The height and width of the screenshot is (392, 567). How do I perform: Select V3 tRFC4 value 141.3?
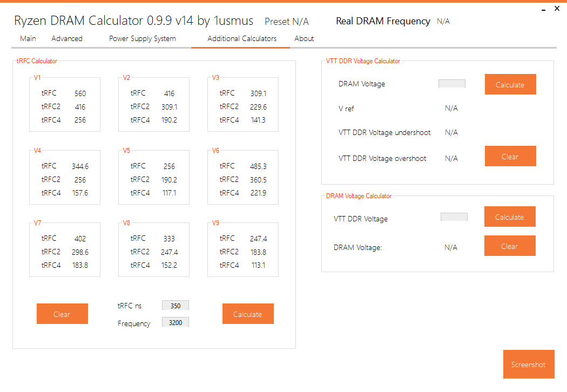tap(258, 120)
